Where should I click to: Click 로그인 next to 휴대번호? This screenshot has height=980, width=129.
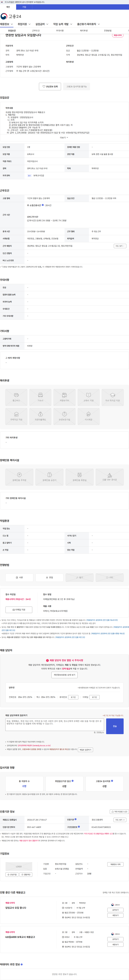point(73,697)
